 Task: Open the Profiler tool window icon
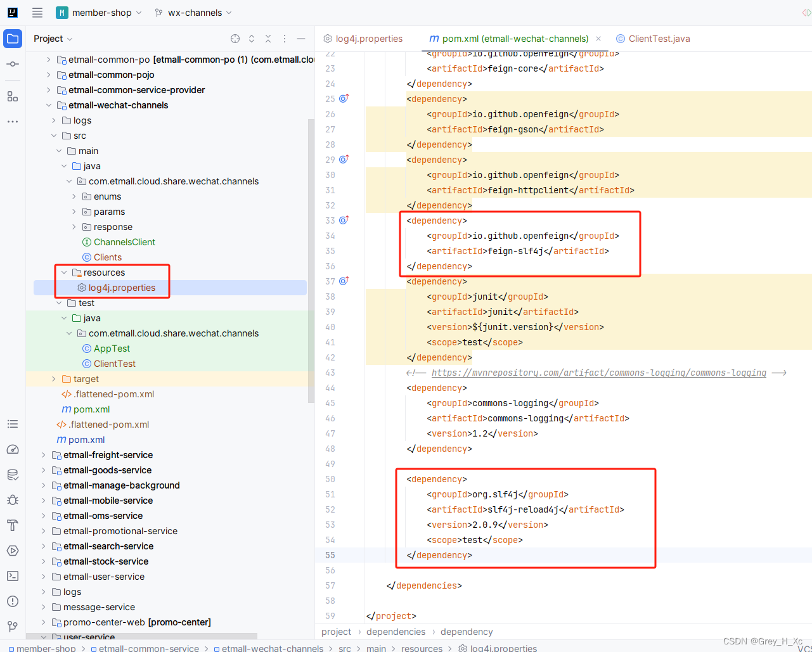tap(13, 449)
